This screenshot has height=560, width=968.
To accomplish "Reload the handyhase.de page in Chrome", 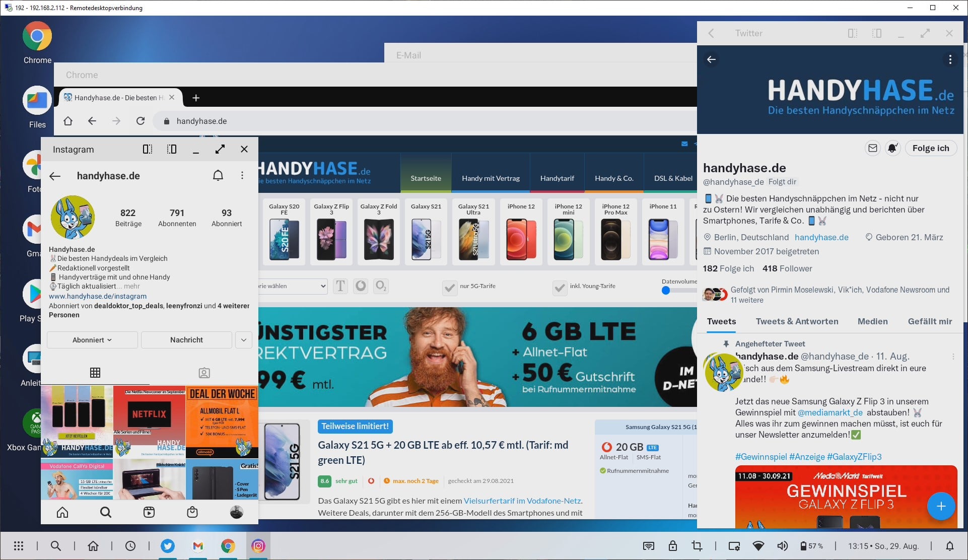I will 141,121.
